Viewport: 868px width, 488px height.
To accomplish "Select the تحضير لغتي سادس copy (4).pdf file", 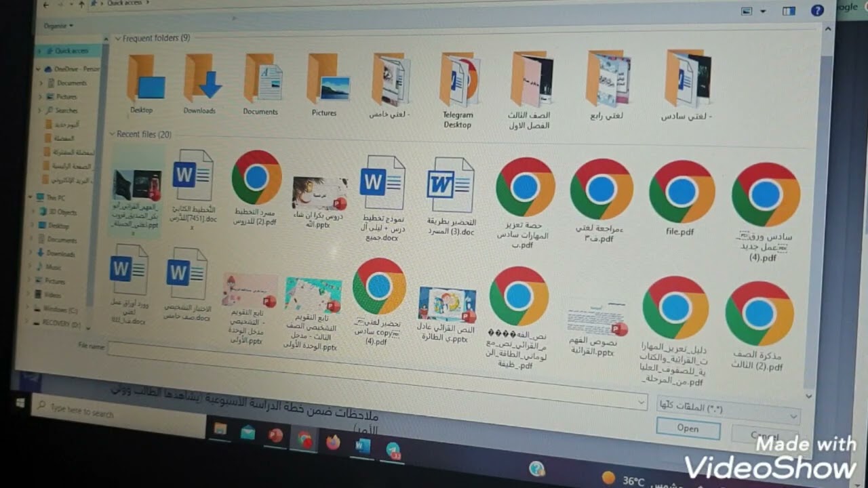I will [x=378, y=302].
